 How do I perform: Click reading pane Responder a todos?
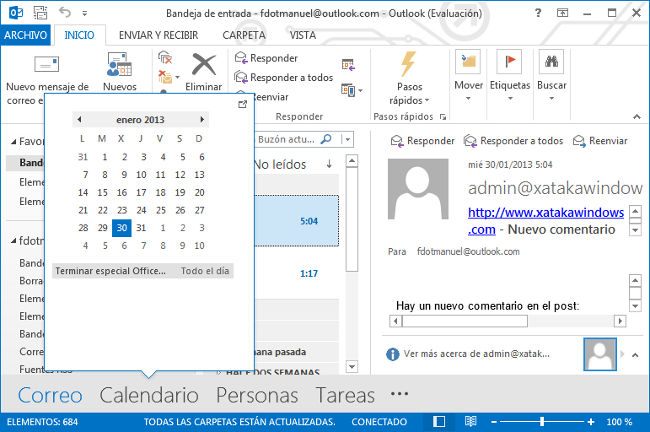click(x=513, y=141)
